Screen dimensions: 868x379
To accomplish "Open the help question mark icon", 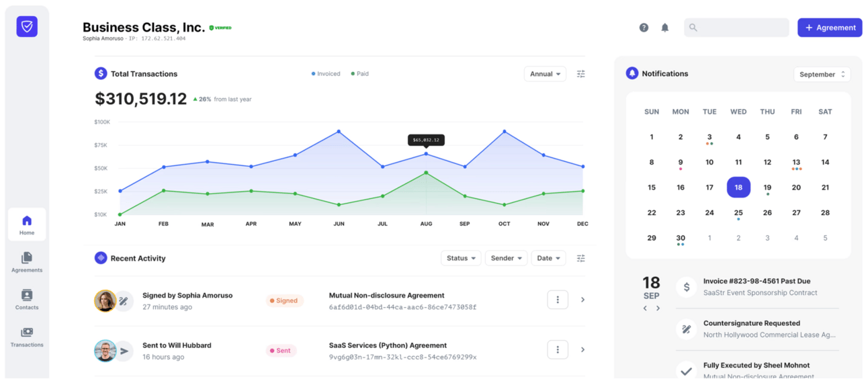I will click(x=644, y=28).
